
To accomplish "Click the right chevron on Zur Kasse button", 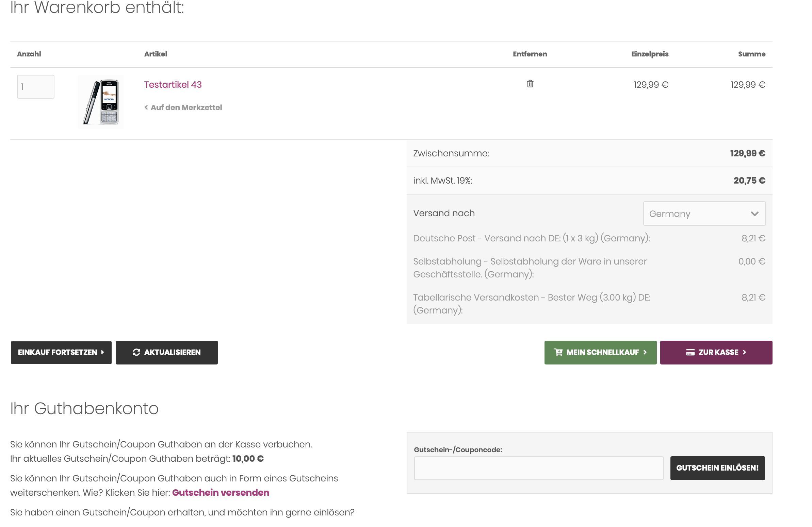I will click(x=744, y=352).
